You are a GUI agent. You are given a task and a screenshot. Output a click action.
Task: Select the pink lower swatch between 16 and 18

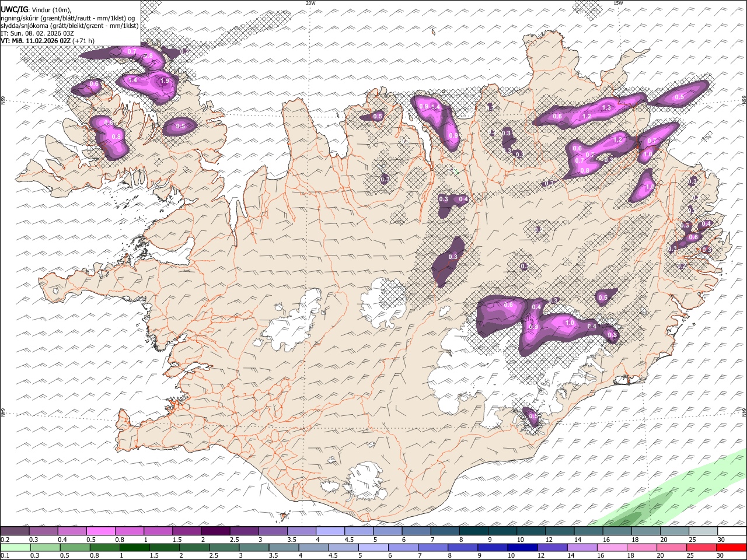(612, 548)
